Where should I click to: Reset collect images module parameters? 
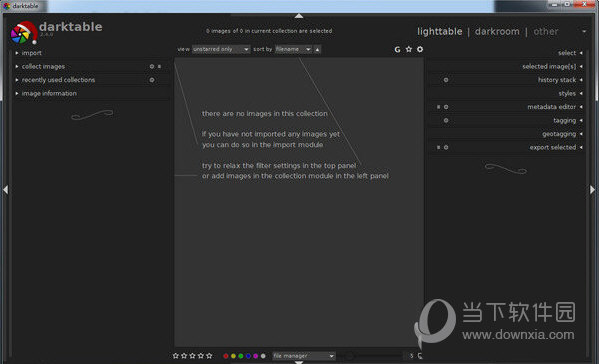152,66
